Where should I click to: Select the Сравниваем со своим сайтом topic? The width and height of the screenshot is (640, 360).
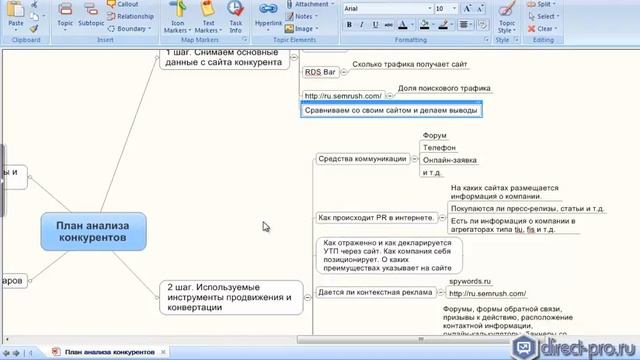[x=391, y=110]
